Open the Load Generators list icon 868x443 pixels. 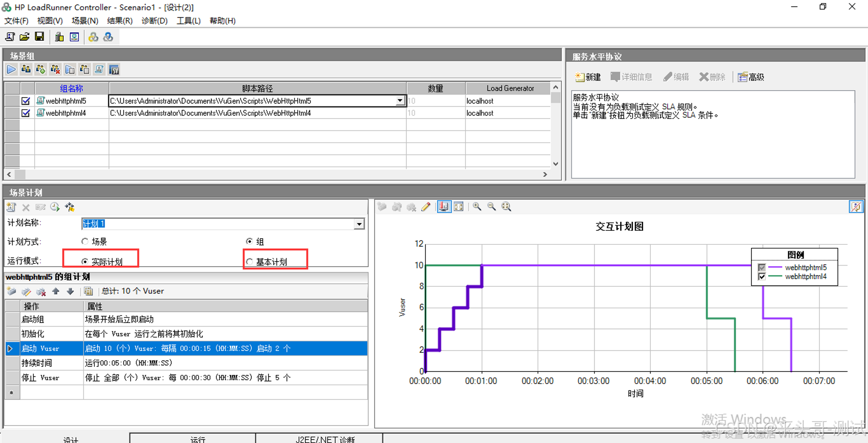point(59,37)
